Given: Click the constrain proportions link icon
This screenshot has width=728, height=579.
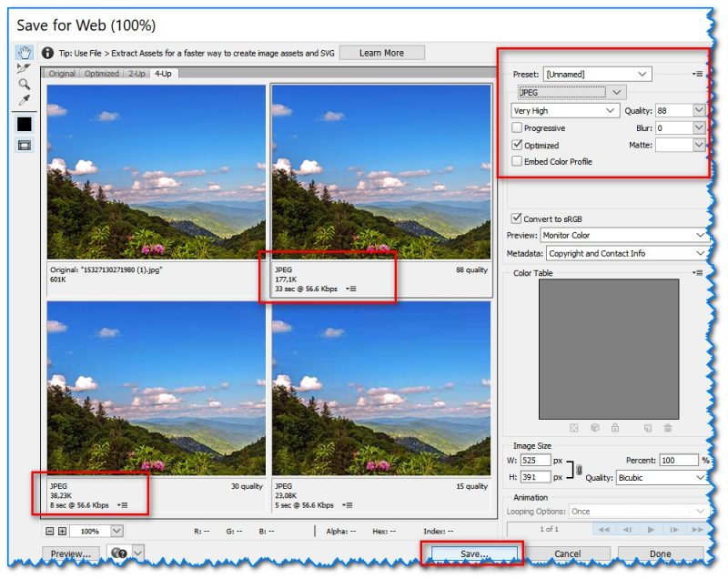Looking at the screenshot, I should pyautogui.click(x=579, y=469).
